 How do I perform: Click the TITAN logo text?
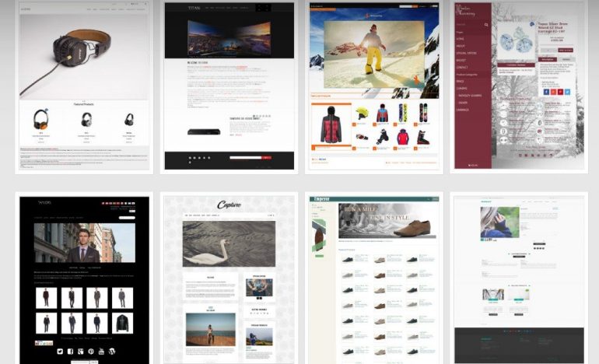click(194, 8)
